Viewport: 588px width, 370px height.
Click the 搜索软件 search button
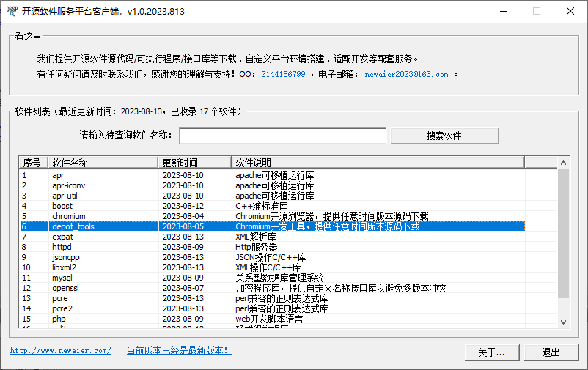tap(444, 136)
